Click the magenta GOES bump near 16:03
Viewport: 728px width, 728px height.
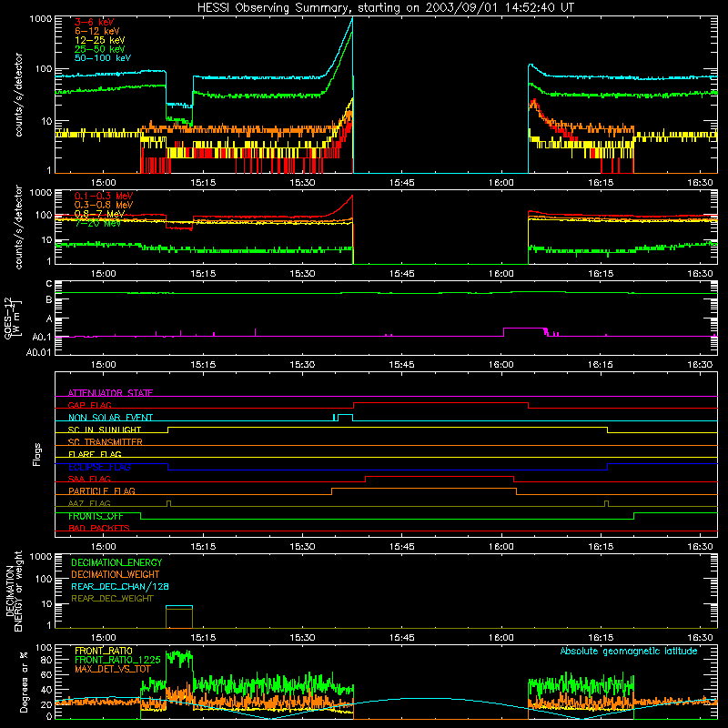523,329
